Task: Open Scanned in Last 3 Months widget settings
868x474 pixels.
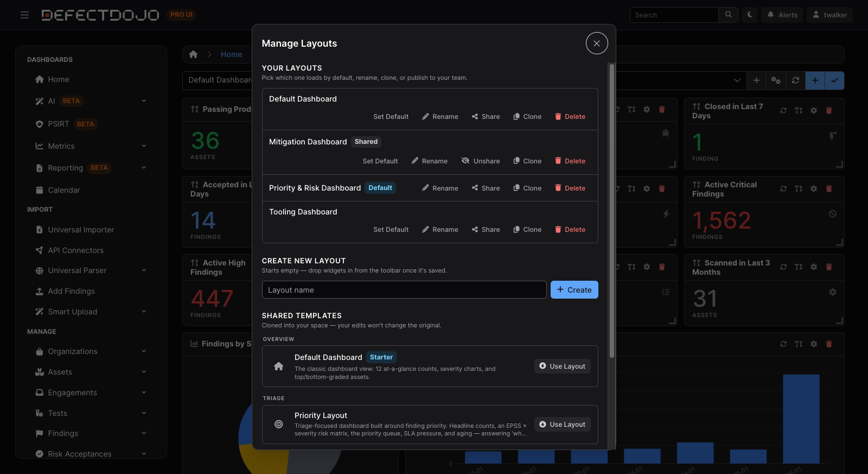Action: coord(814,267)
